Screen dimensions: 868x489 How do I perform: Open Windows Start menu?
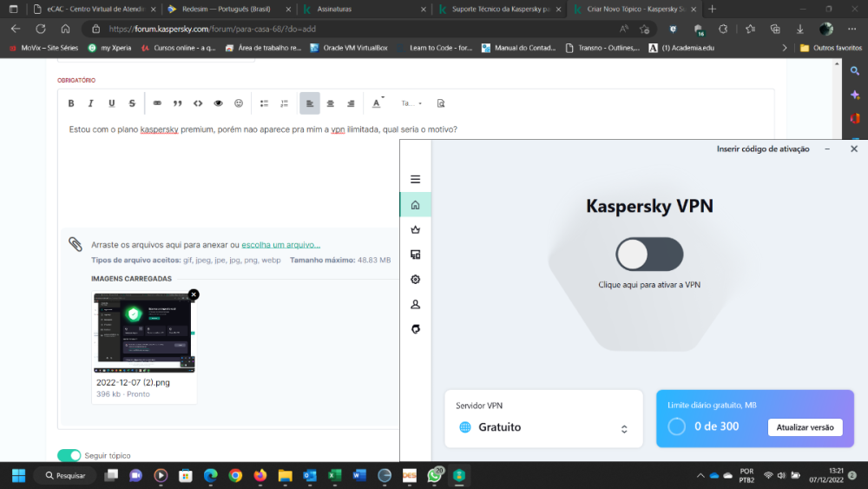click(18, 476)
